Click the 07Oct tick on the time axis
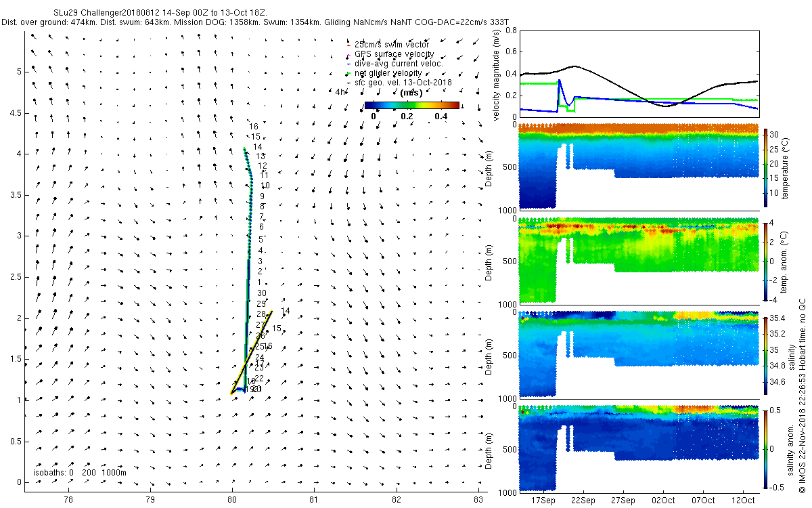This screenshot has height=508, width=812. pyautogui.click(x=703, y=500)
